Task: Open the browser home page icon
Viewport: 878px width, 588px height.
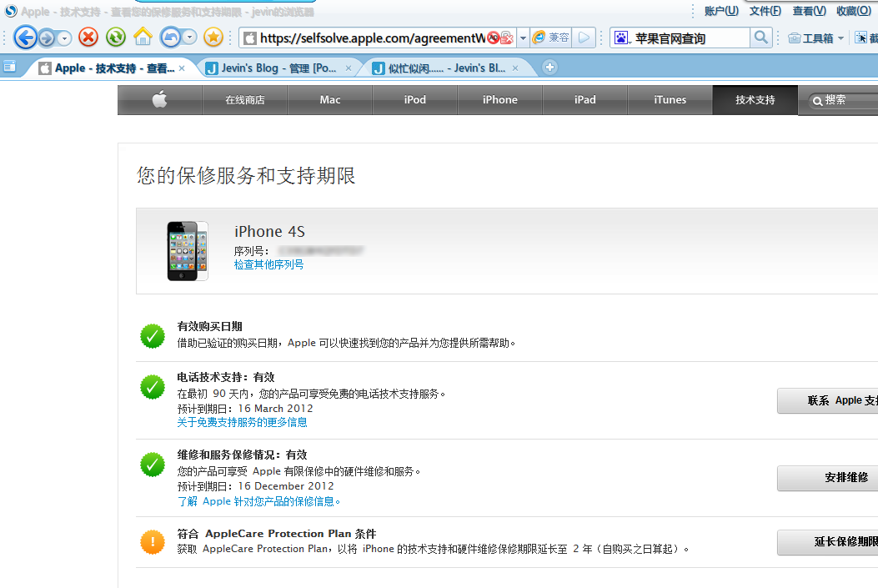Action: coord(143,38)
